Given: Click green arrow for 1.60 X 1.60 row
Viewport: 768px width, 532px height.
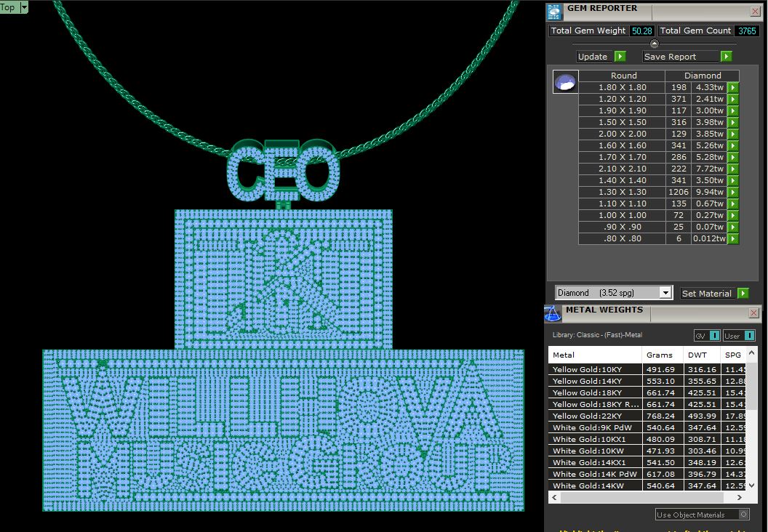Looking at the screenshot, I should pyautogui.click(x=733, y=146).
